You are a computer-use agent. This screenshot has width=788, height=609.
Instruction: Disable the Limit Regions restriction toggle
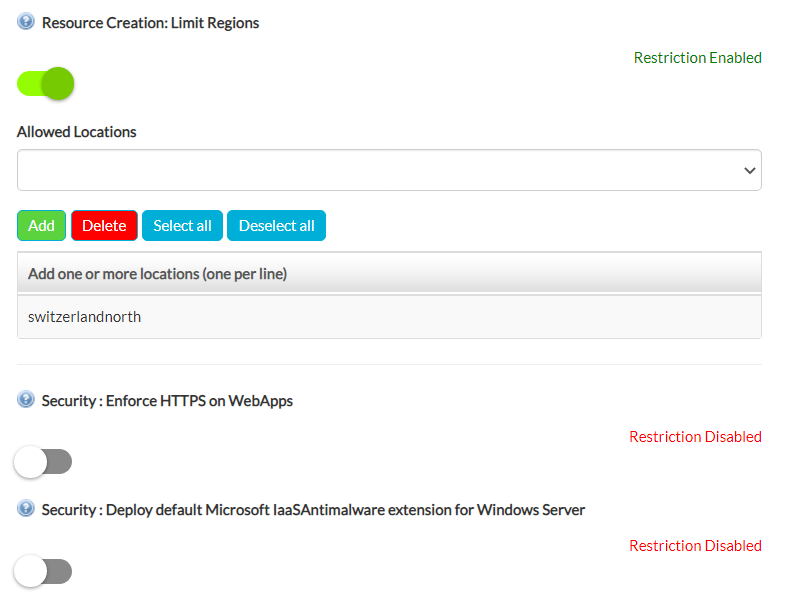pyautogui.click(x=45, y=83)
